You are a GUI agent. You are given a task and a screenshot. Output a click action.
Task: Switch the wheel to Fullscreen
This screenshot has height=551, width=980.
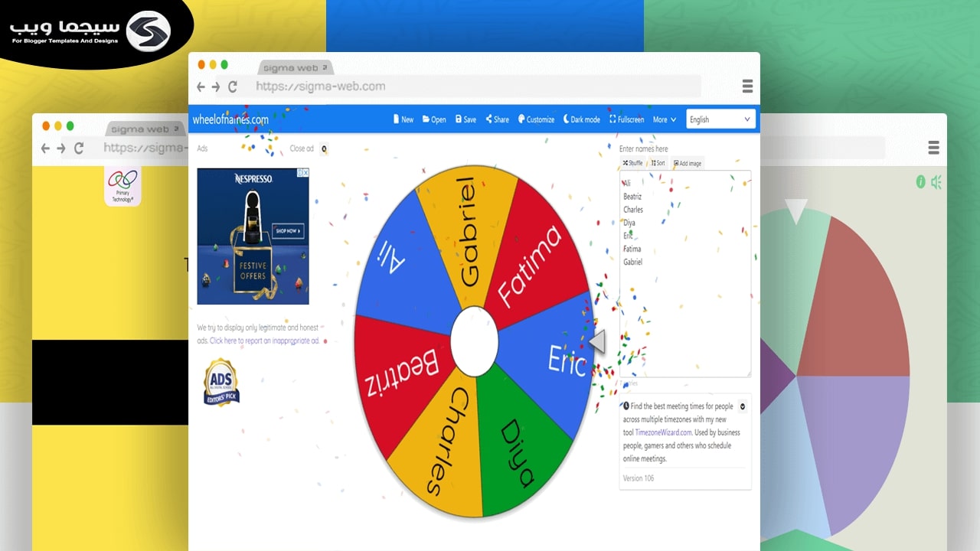(x=627, y=119)
